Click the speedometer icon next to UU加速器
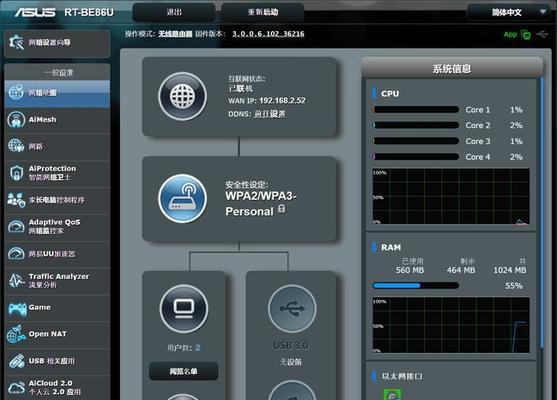This screenshot has height=400, width=557. [16, 254]
